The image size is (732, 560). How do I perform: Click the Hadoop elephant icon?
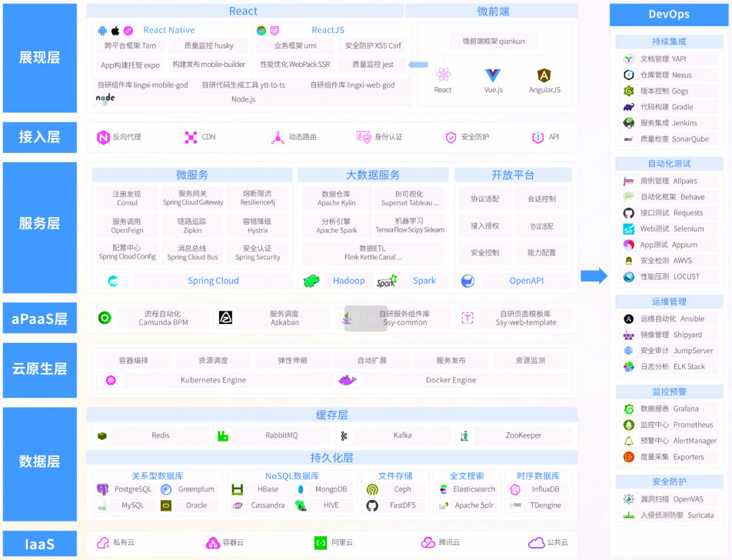click(x=311, y=281)
